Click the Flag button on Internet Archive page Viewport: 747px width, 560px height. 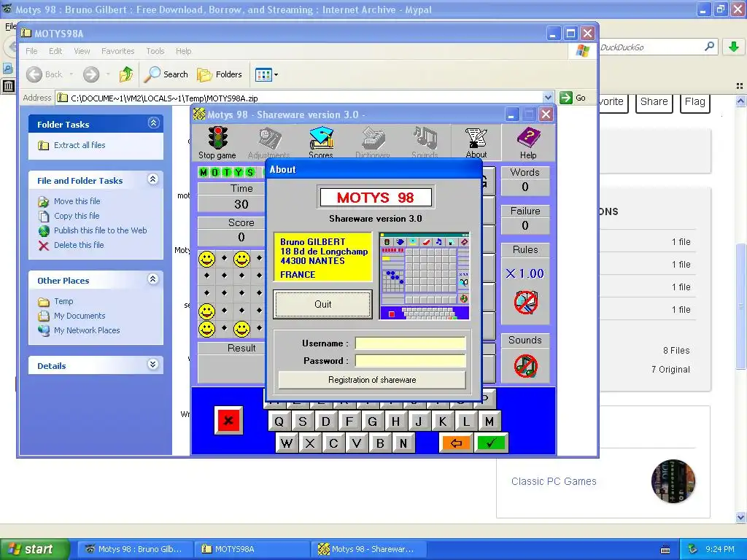[694, 102]
